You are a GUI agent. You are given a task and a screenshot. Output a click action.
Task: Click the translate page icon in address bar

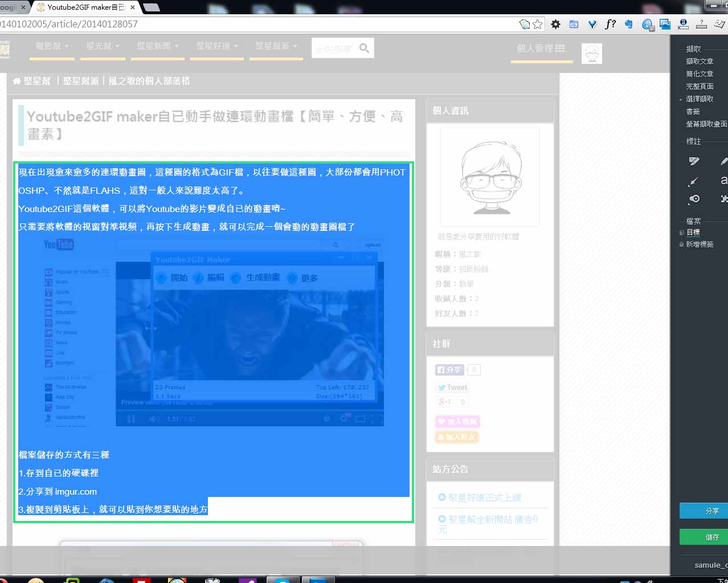coord(525,24)
